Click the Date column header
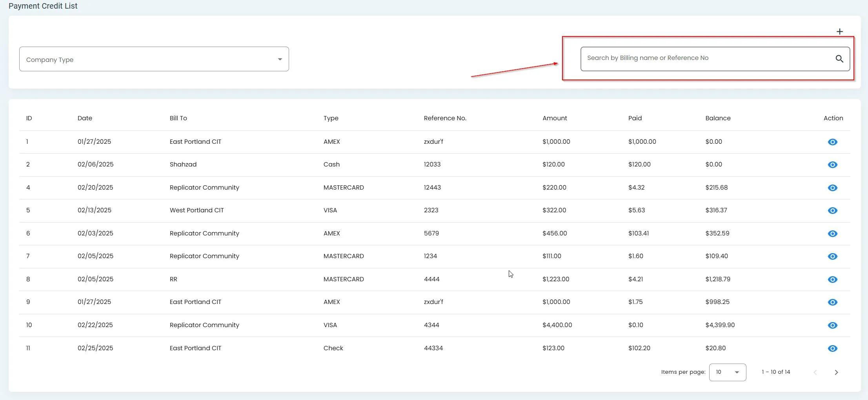868x400 pixels. pyautogui.click(x=85, y=118)
